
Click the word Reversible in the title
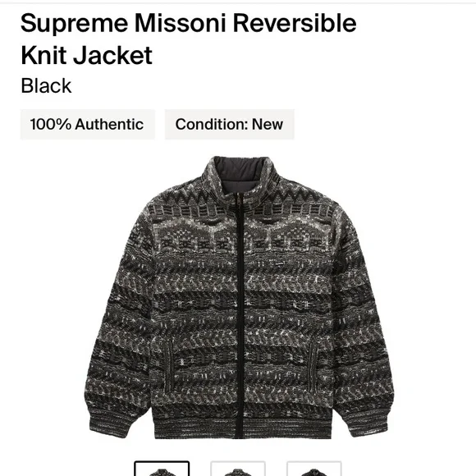coord(295,23)
